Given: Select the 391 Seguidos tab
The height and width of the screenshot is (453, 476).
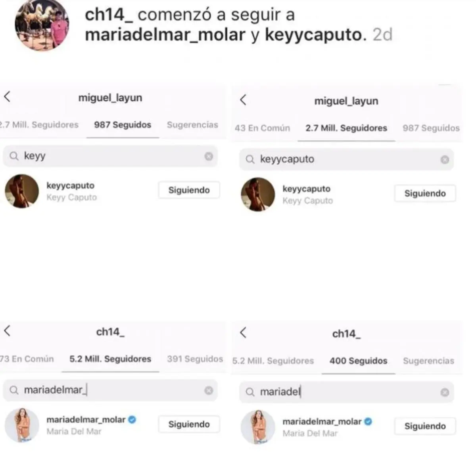Looking at the screenshot, I should pos(195,359).
